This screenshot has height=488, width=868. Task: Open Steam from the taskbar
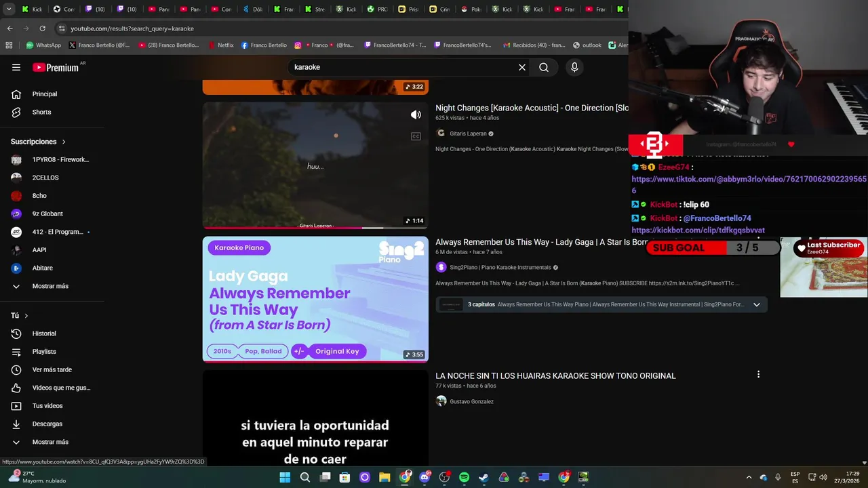point(484,477)
